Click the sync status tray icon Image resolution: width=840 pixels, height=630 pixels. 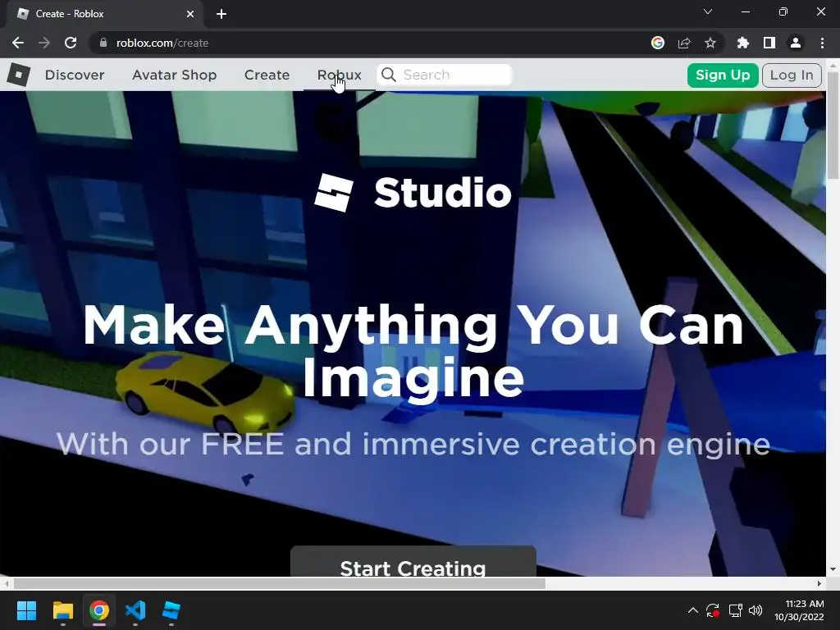(x=713, y=610)
